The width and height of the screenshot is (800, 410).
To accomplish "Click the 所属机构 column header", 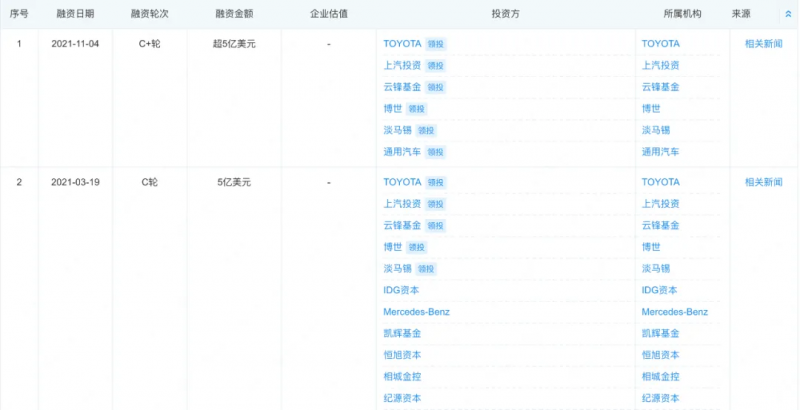I will pos(682,14).
